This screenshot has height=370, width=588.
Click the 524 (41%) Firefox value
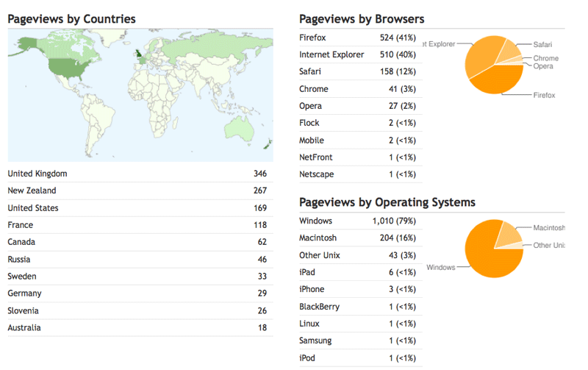[398, 38]
